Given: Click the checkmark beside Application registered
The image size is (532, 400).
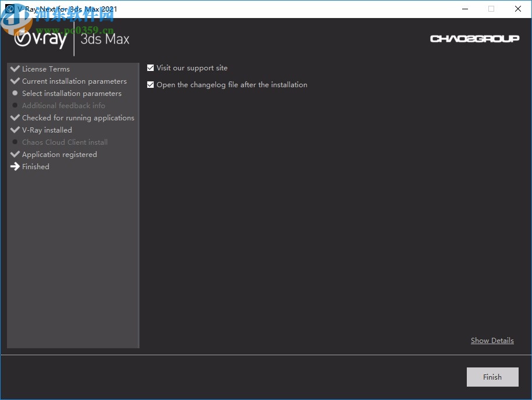Looking at the screenshot, I should click(x=15, y=154).
